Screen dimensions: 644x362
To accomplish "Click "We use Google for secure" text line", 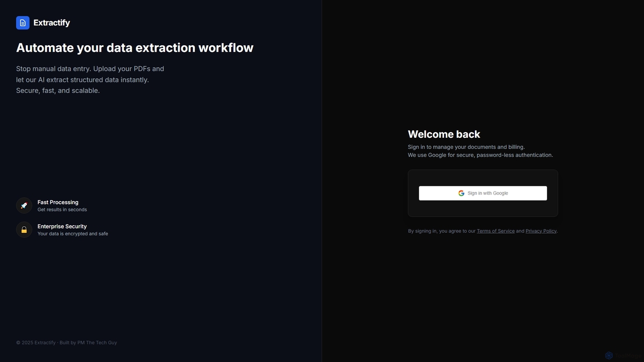I will point(480,155).
